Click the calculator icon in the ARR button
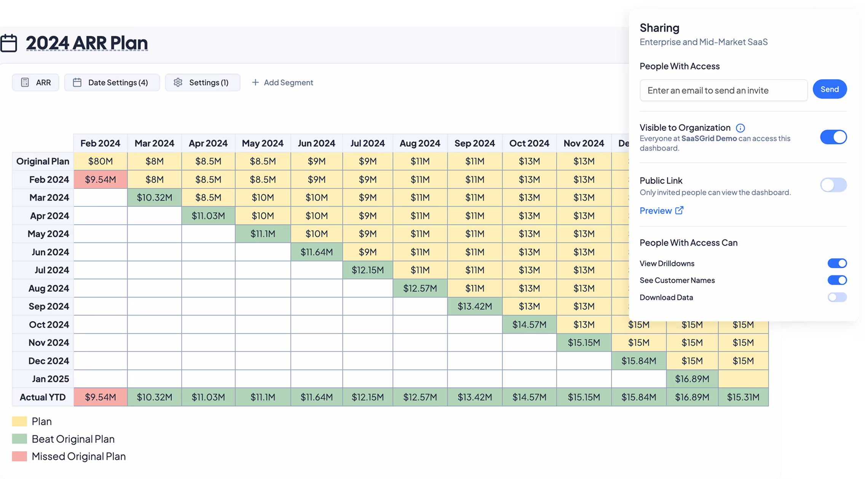Screen dimensions: 868x479 [25, 82]
